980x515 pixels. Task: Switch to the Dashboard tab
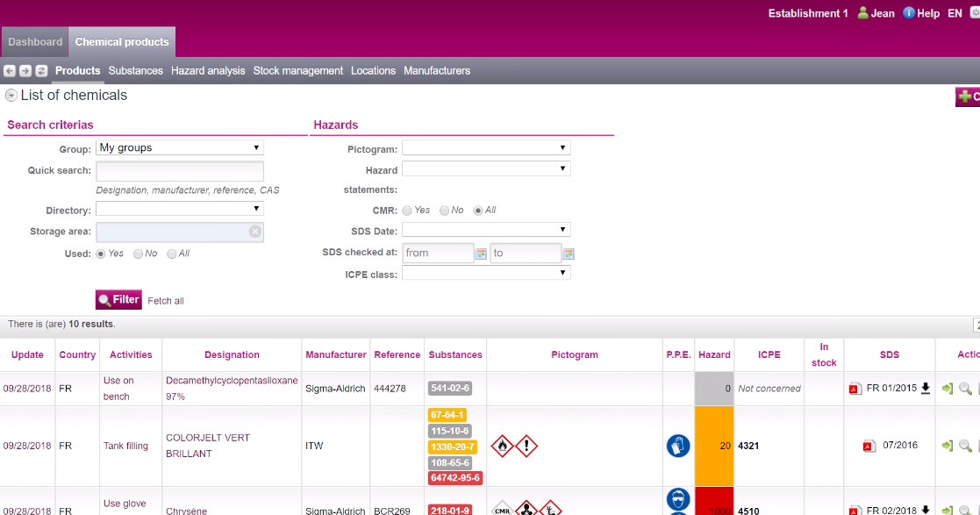[x=35, y=42]
